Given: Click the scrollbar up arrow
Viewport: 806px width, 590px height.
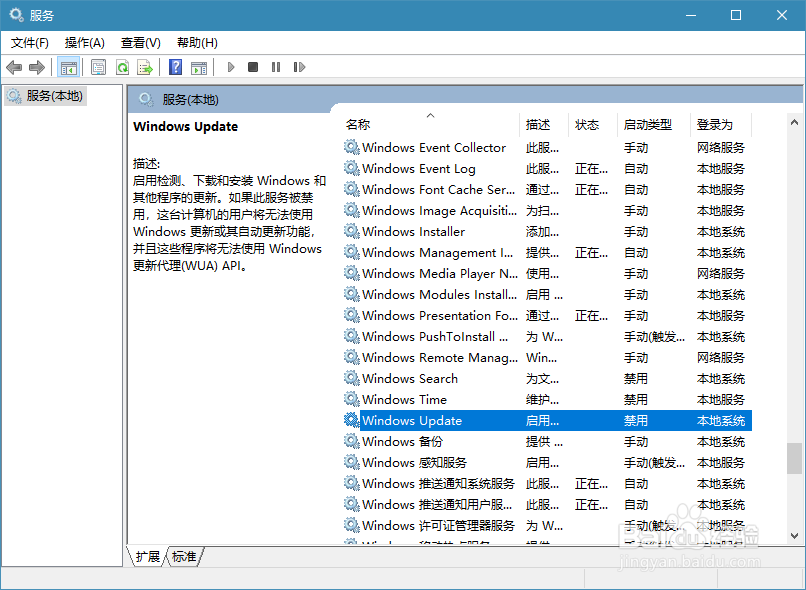Looking at the screenshot, I should (x=794, y=122).
